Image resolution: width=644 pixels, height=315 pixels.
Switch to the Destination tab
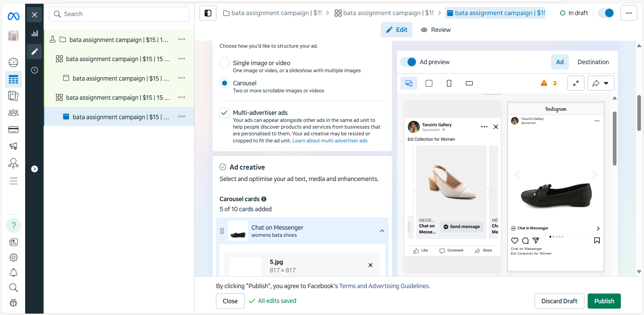pos(593,62)
